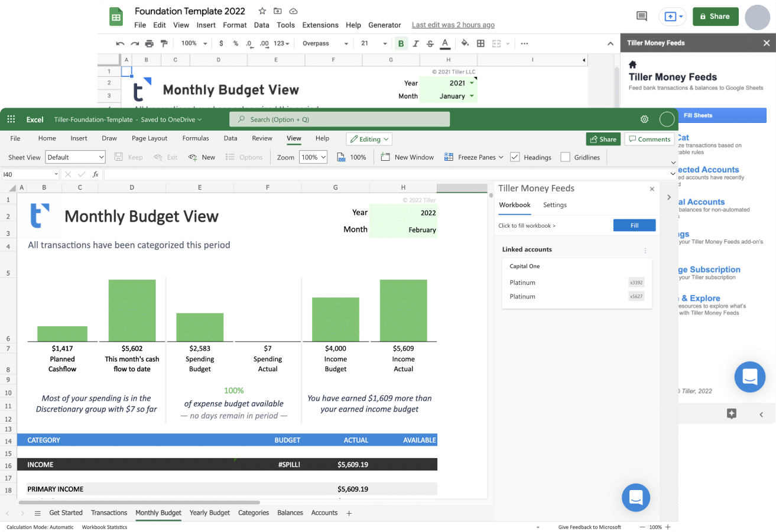Create a New sheet view
The height and width of the screenshot is (532, 776).
202,157
